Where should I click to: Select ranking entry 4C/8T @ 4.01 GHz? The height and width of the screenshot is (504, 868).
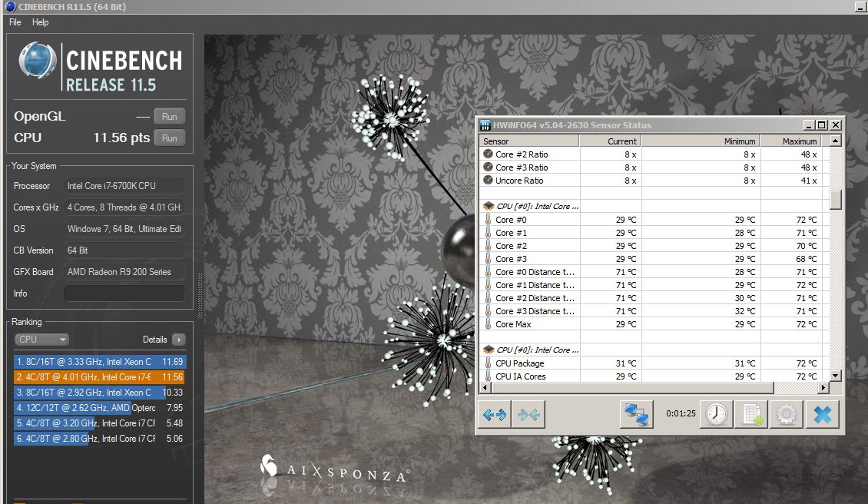click(100, 377)
